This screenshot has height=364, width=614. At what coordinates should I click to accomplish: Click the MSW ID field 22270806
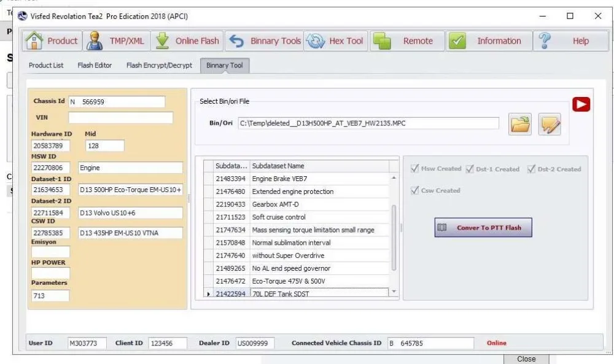50,168
